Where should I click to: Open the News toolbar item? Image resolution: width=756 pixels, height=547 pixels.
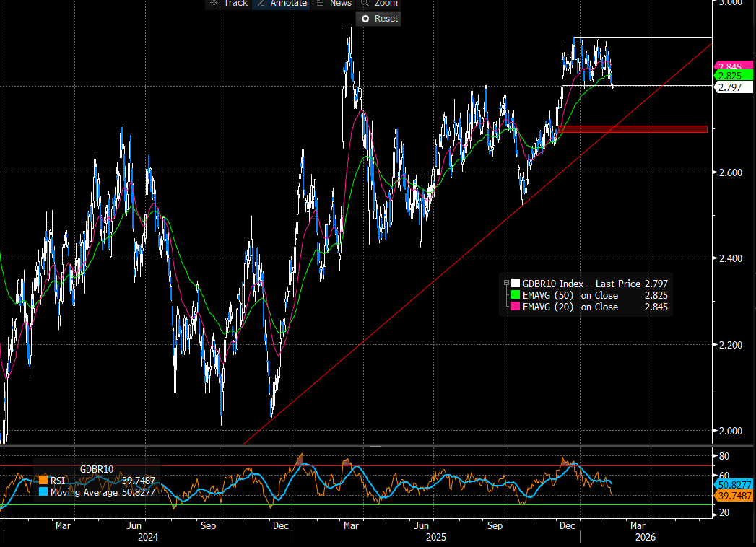[x=340, y=3]
